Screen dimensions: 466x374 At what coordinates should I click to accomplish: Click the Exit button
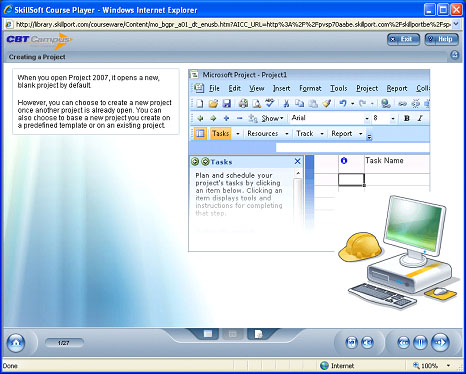403,39
